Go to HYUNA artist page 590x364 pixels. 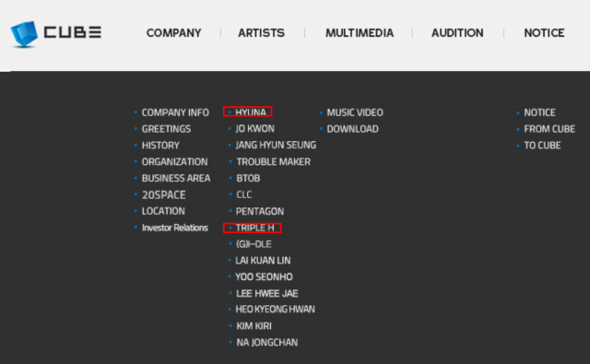[251, 112]
